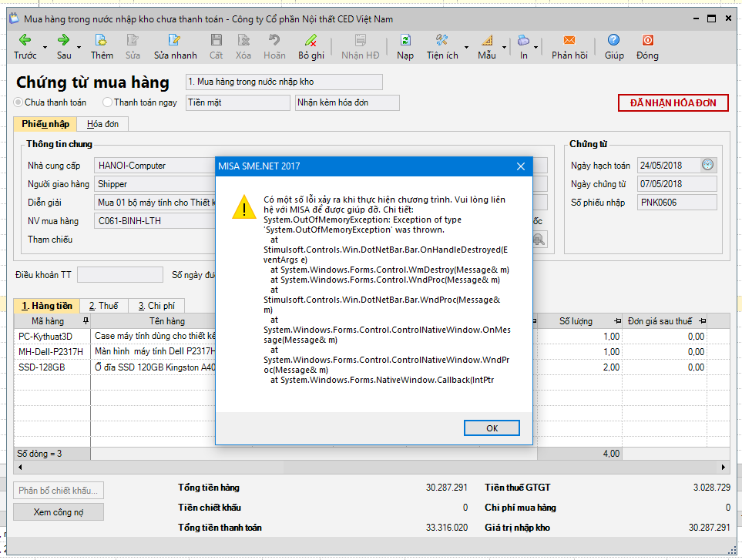Click the pin icon on Đơn giá sau thuế column
Viewport: 742px width, 560px height.
703,321
